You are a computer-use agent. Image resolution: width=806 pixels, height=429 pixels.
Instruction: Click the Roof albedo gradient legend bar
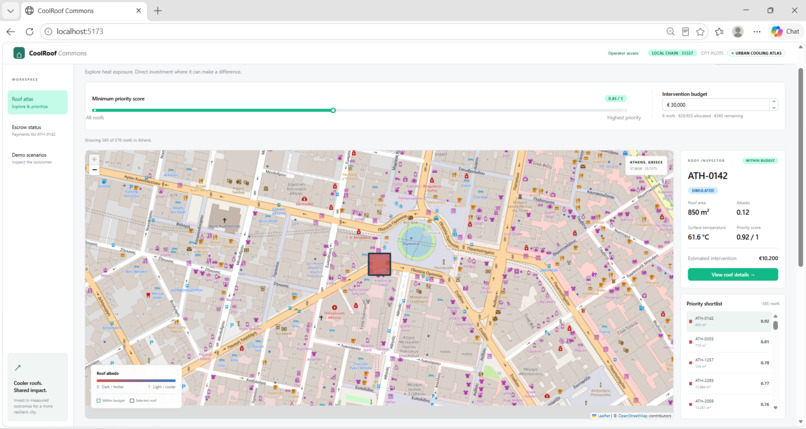pyautogui.click(x=136, y=381)
